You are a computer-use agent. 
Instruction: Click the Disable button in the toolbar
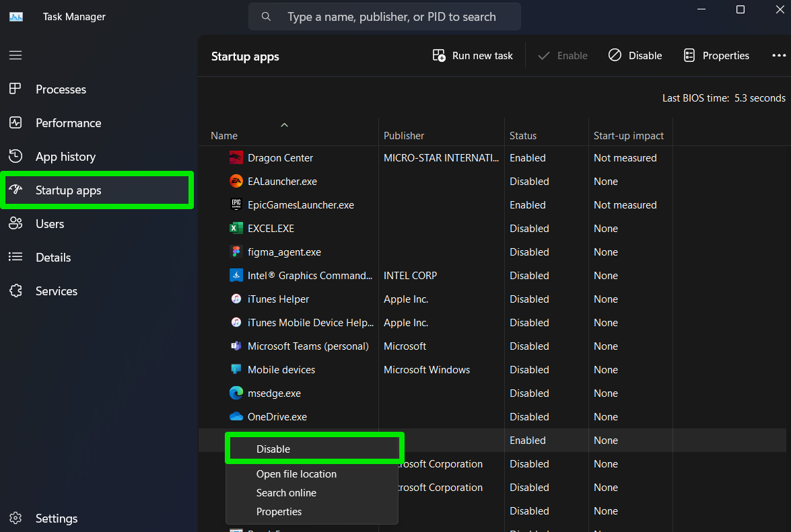(x=635, y=56)
